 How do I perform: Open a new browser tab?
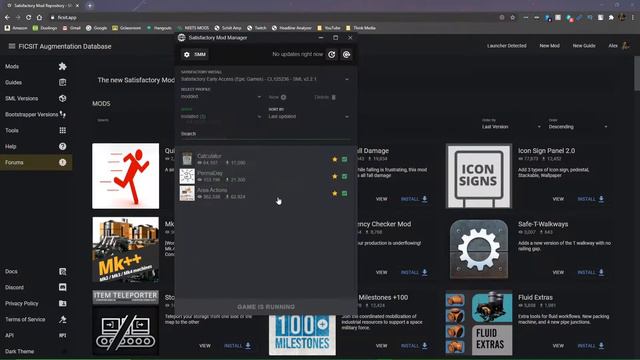(90, 6)
